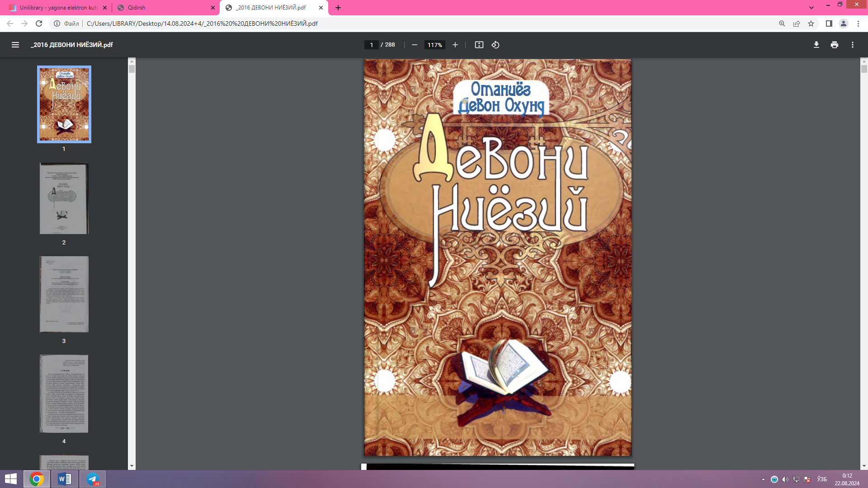The width and height of the screenshot is (868, 488).
Task: Open Telegram from the taskbar
Action: 93,479
